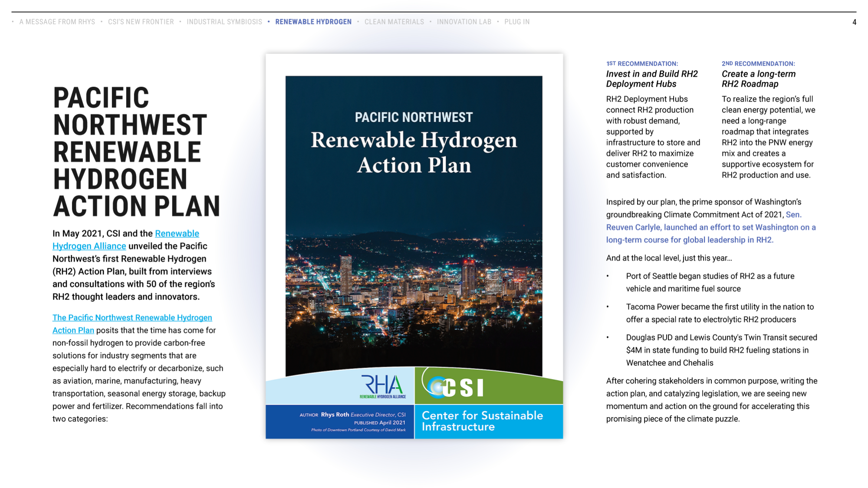
Task: Click the 2nd Recommendation label
Action: (x=758, y=64)
